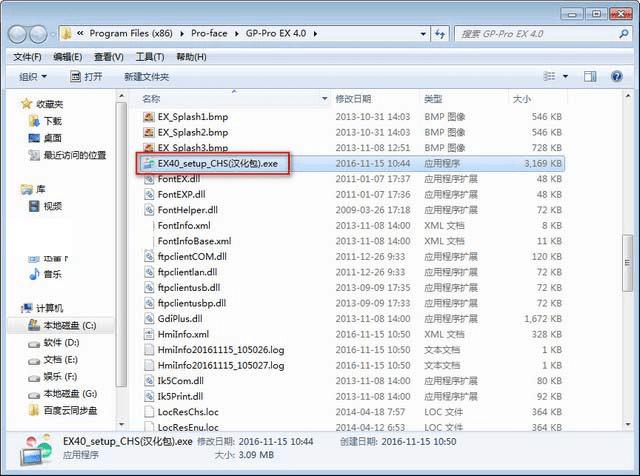Select the FontHelper.dll file icon
Viewport: 640px width, 476px height.
(x=149, y=210)
